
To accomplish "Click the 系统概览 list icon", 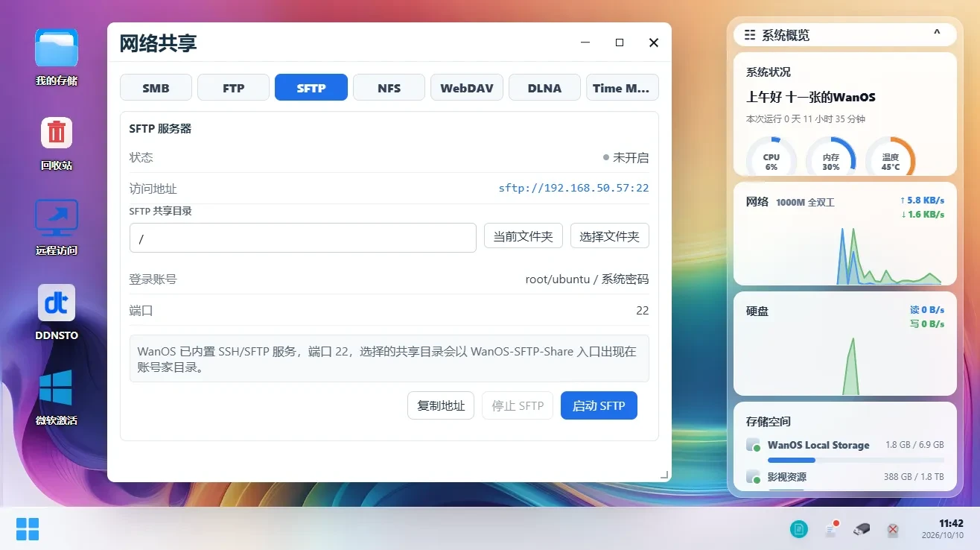I will point(750,35).
